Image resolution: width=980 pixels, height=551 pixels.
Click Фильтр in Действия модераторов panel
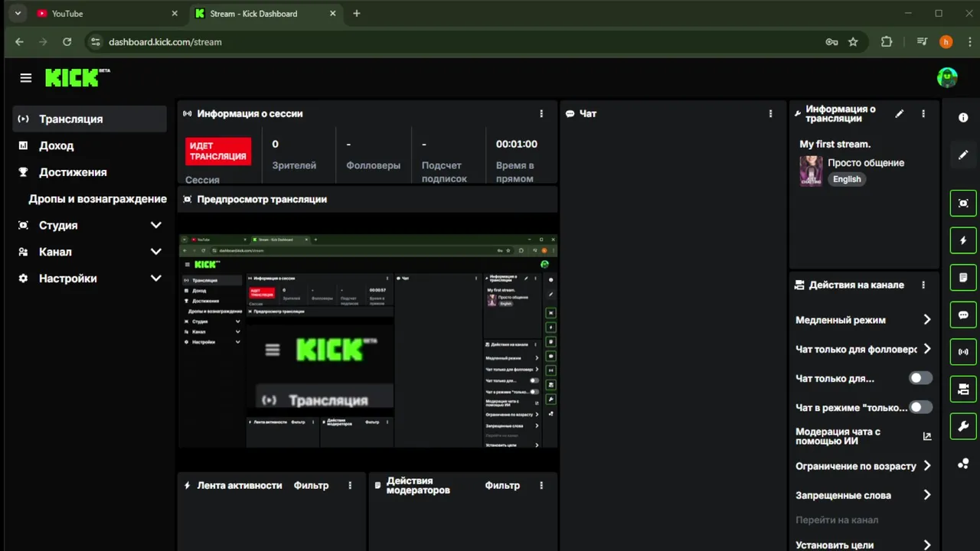(502, 485)
